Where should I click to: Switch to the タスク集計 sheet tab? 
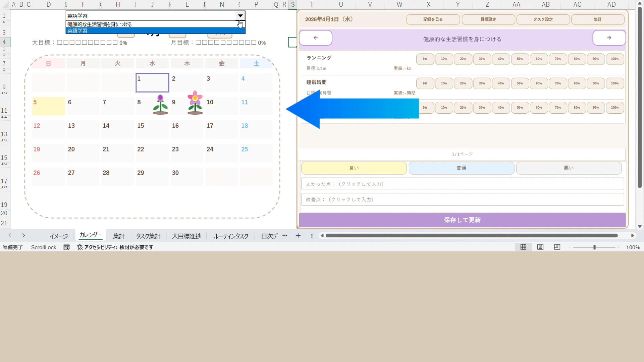148,236
